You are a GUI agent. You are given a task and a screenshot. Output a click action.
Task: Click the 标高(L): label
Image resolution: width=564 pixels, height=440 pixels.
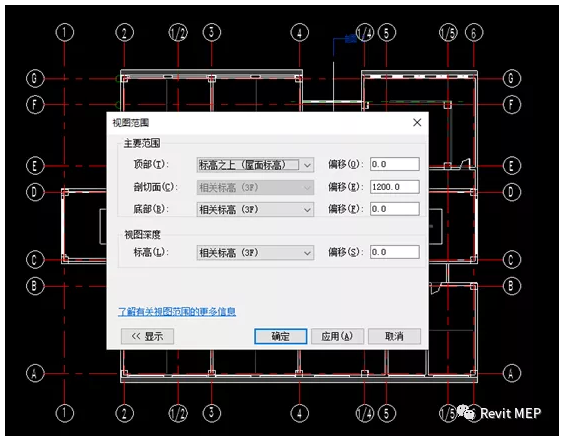tap(151, 252)
